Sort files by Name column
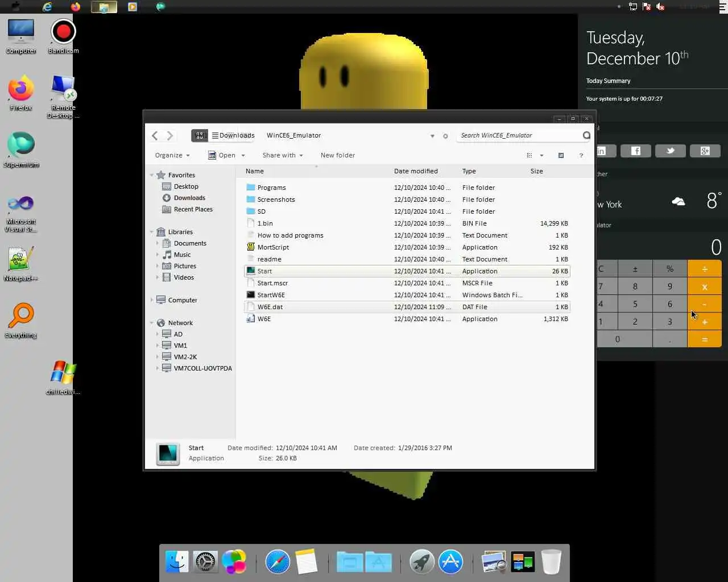728x582 pixels. point(317,171)
